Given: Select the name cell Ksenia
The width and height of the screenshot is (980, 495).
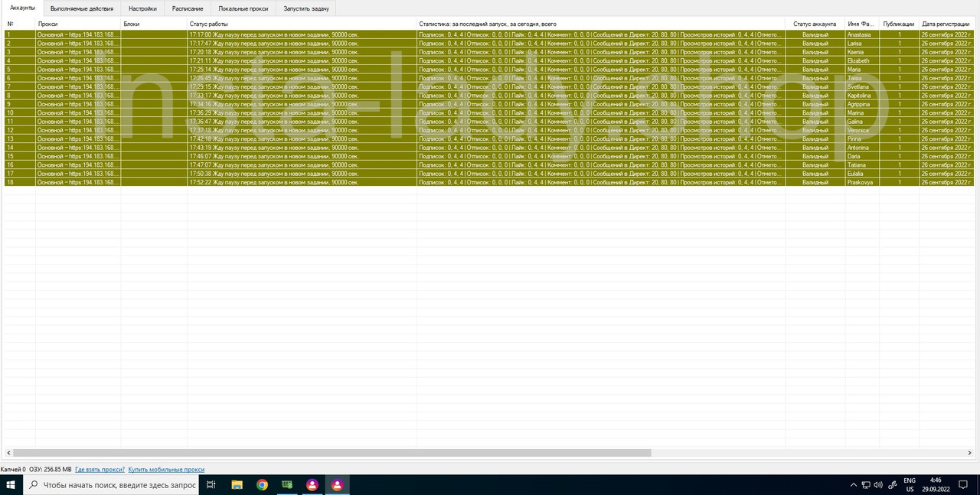Looking at the screenshot, I should (862, 52).
